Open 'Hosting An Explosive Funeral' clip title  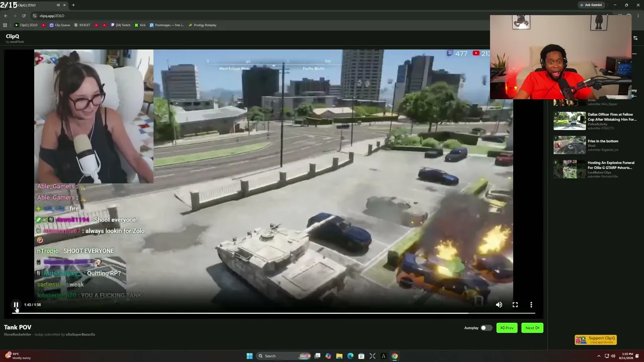pos(611,165)
